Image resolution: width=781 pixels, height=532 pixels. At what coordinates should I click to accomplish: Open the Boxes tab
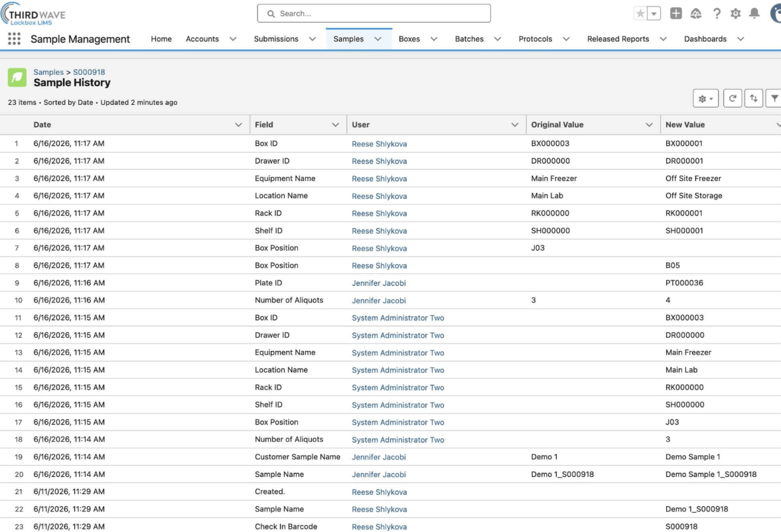pos(409,39)
